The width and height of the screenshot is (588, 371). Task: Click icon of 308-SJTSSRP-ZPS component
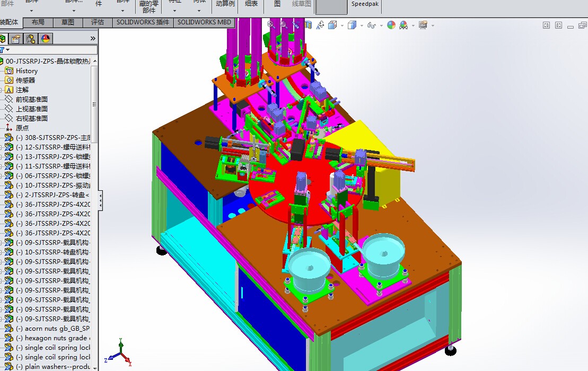[x=9, y=137]
